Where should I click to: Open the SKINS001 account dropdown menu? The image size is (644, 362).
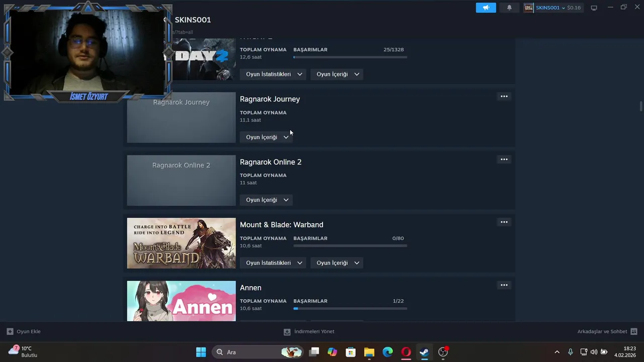click(x=552, y=8)
